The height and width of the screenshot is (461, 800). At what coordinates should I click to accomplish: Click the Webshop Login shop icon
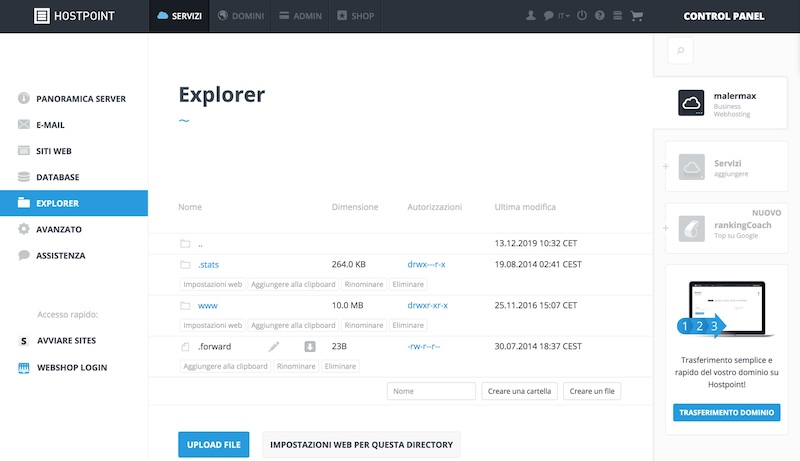[23, 368]
